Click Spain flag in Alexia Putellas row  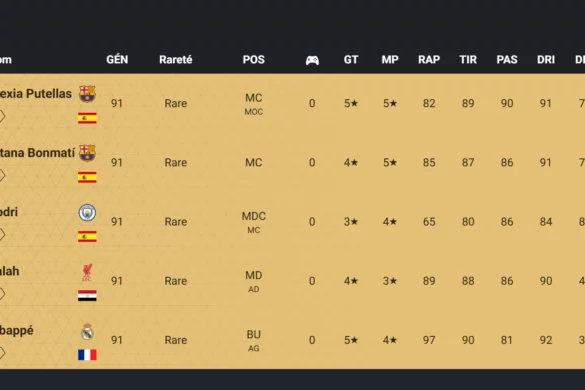[87, 118]
